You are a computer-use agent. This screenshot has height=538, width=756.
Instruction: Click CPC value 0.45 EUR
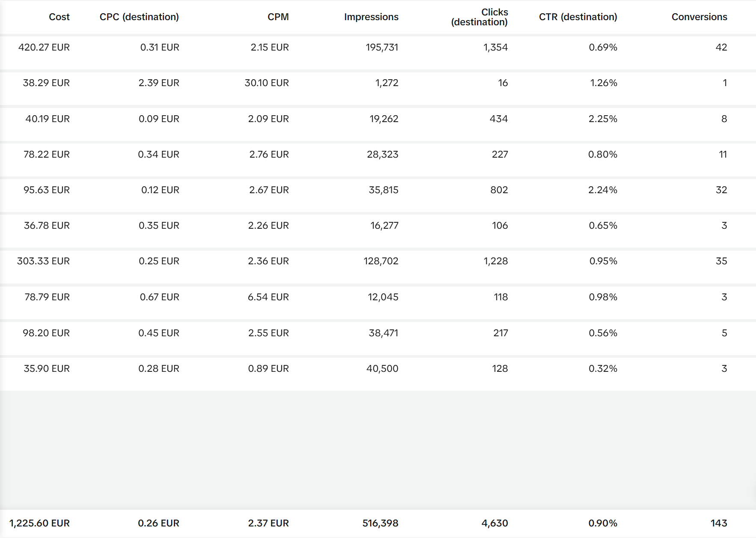159,333
